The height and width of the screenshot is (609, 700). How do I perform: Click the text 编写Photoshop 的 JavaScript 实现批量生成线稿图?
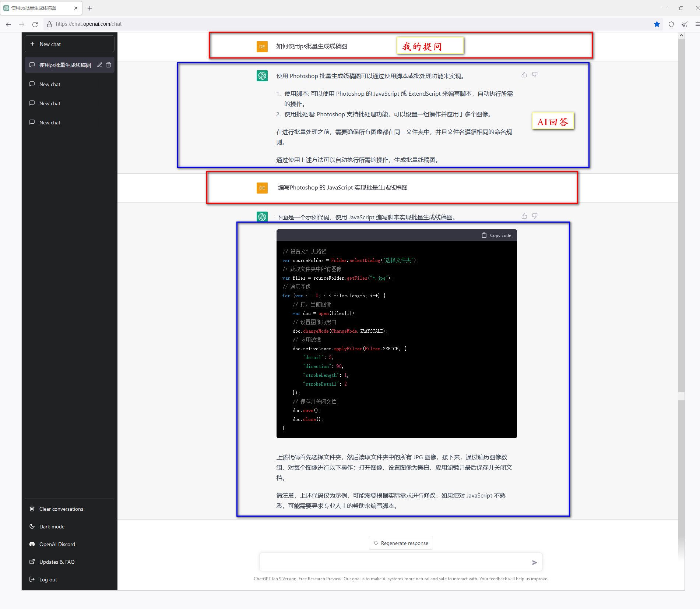[342, 188]
